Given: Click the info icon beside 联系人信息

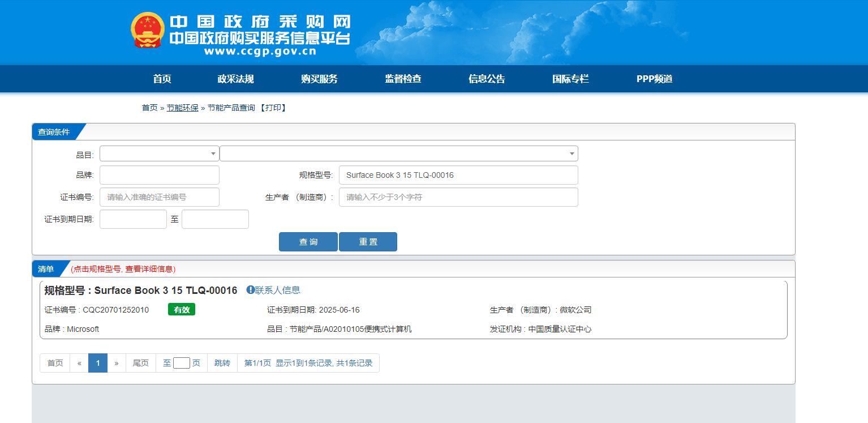Looking at the screenshot, I should [251, 290].
